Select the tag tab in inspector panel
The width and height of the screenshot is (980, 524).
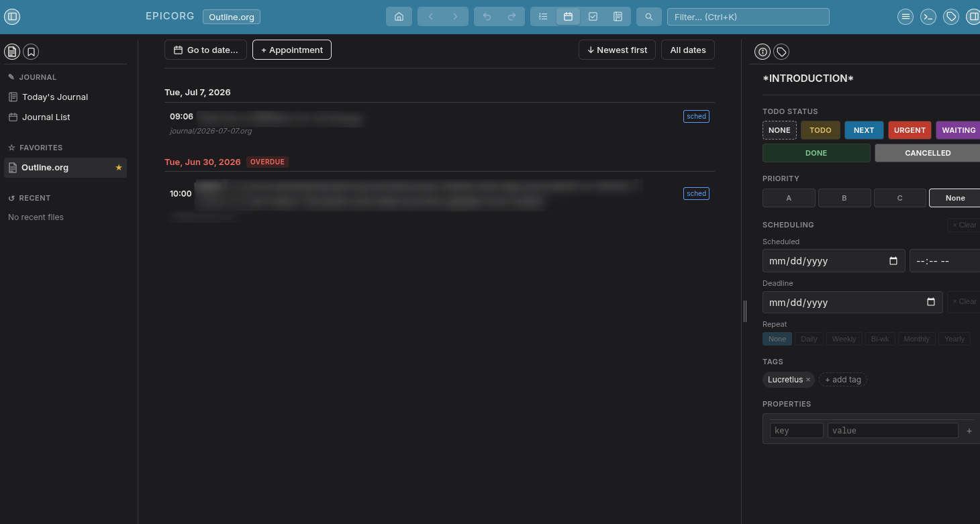point(781,52)
